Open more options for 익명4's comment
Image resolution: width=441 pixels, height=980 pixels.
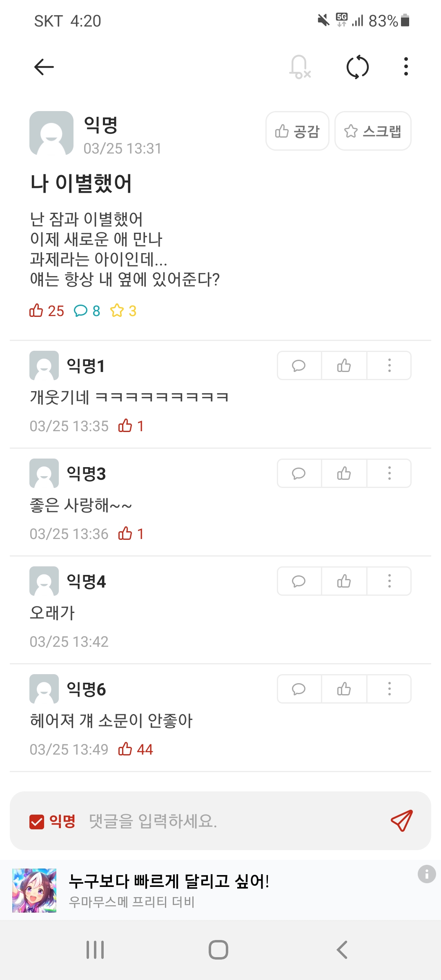[x=389, y=581]
